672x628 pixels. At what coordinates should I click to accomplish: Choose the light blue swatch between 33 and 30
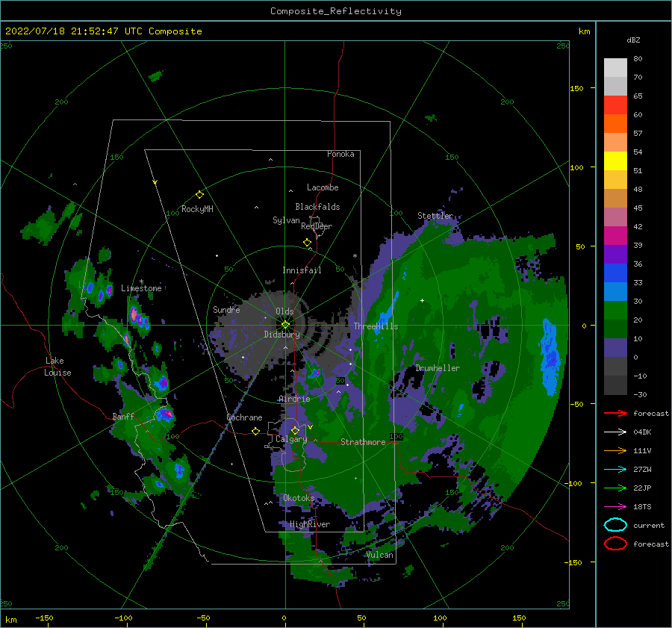click(615, 292)
